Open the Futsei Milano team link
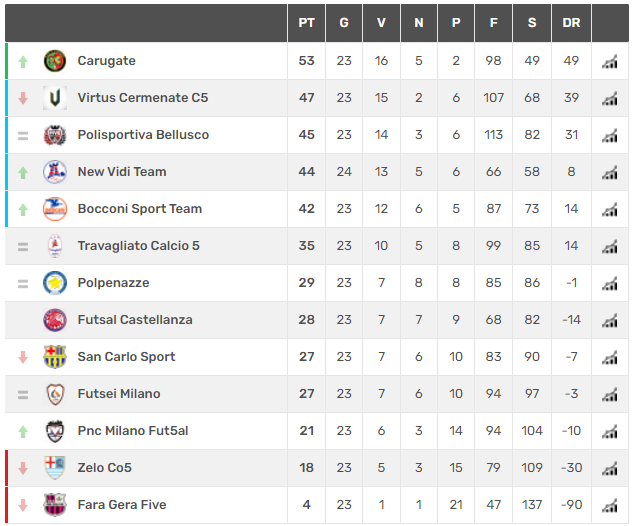Viewport: 634px width, 526px height. (119, 394)
